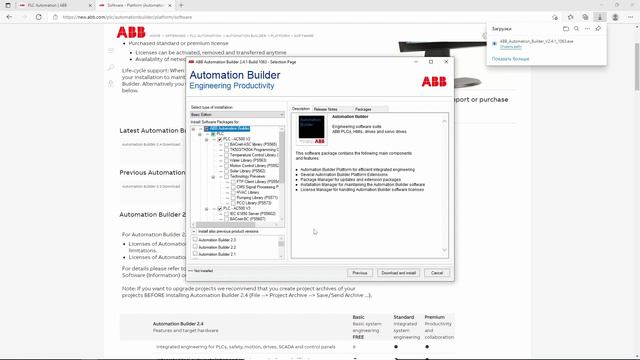This screenshot has height=360, width=640.
Task: Click the site info lock icon
Action: (x=56, y=17)
